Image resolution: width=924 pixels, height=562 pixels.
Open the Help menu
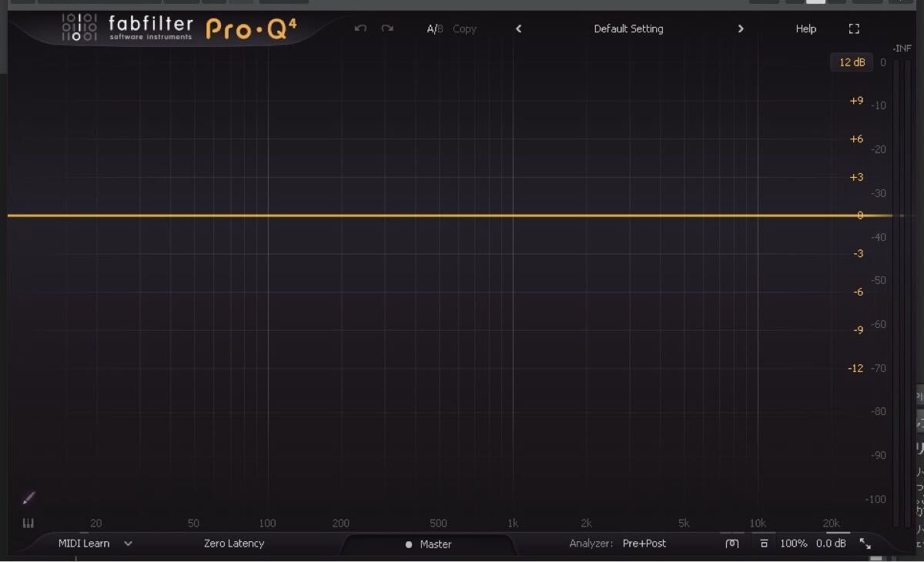pos(805,28)
